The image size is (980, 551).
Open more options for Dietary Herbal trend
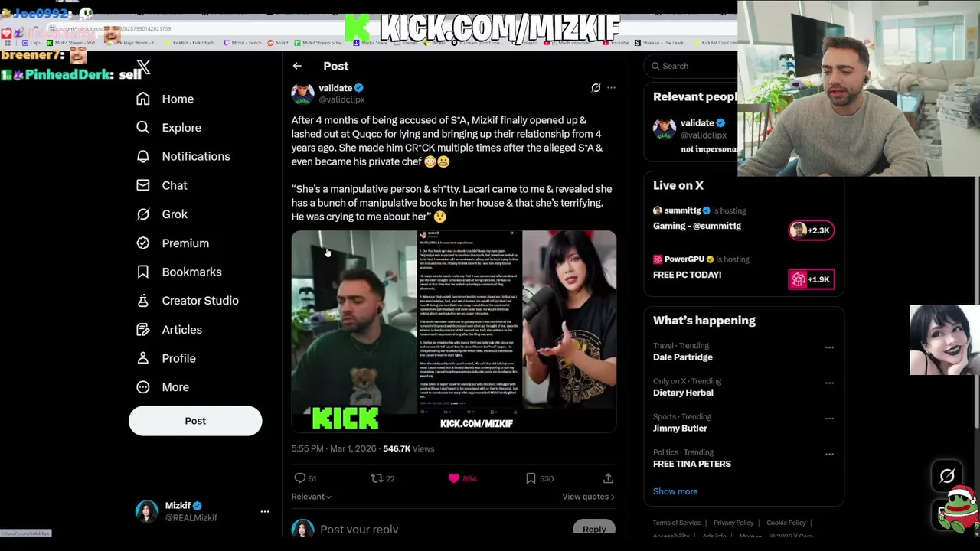point(829,383)
